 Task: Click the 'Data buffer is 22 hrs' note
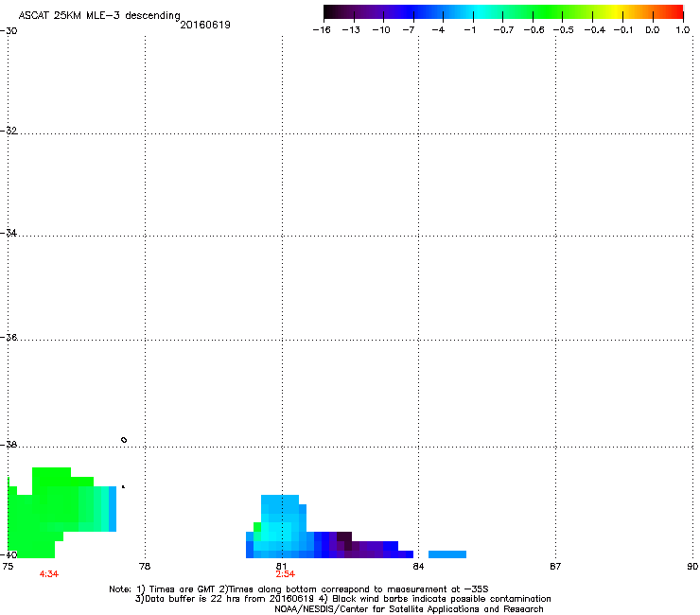[342, 599]
